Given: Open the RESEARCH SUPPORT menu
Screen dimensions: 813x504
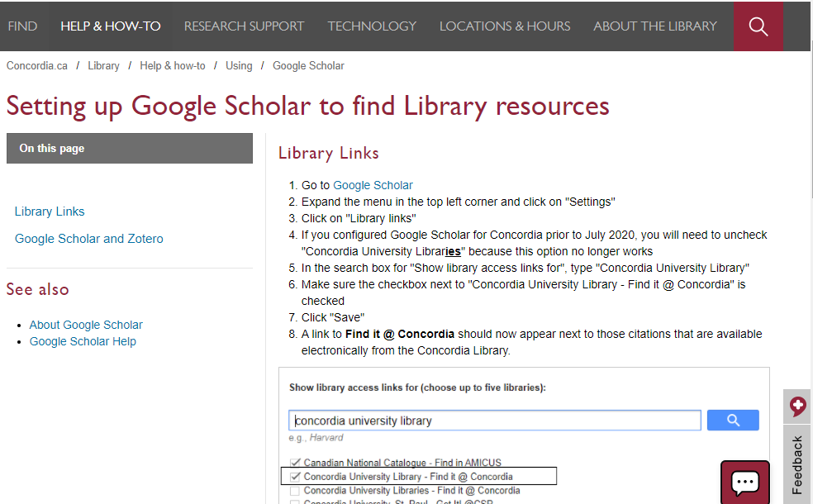Looking at the screenshot, I should (244, 26).
